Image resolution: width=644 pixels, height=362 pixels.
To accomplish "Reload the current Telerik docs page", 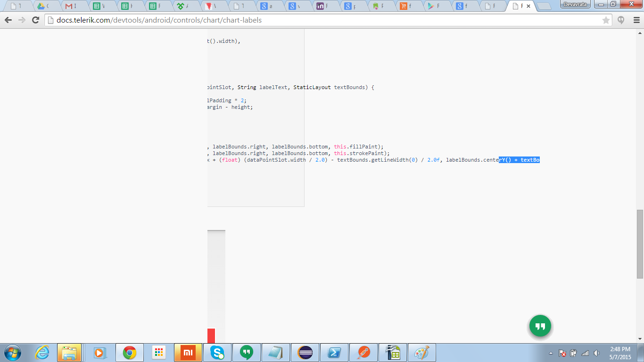I will click(35, 20).
